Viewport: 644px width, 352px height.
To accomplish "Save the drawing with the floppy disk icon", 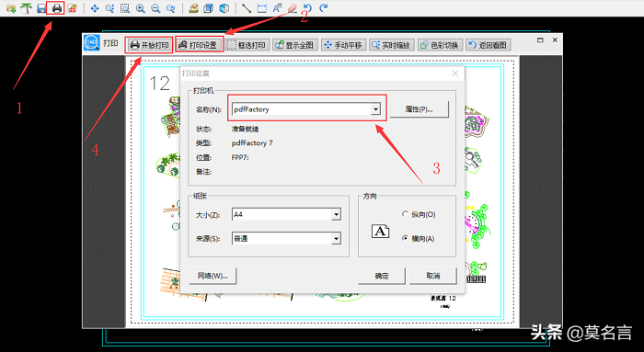I will tap(41, 8).
